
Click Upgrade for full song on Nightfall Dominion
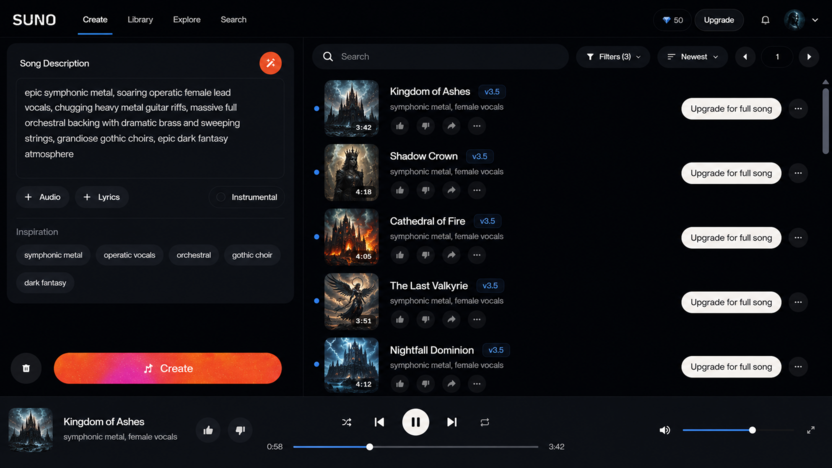click(731, 367)
